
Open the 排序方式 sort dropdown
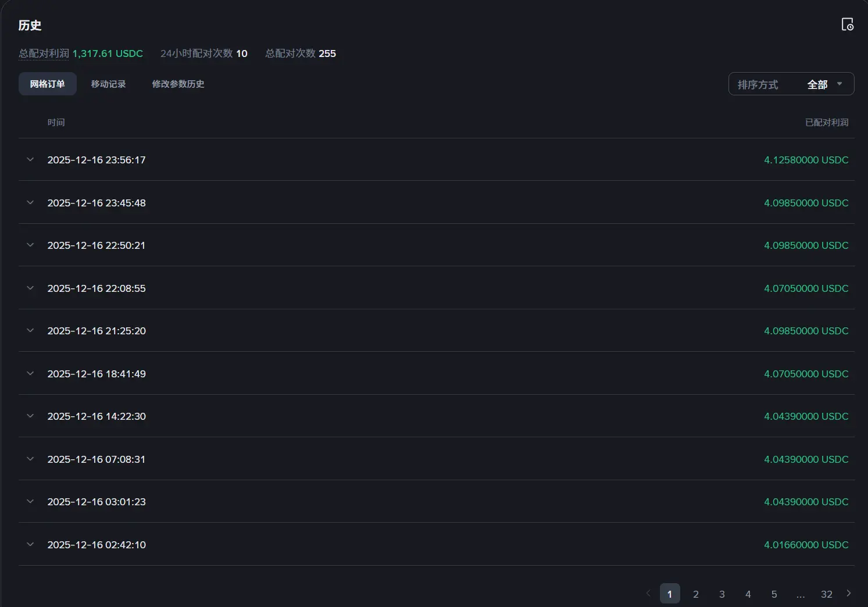(x=791, y=84)
